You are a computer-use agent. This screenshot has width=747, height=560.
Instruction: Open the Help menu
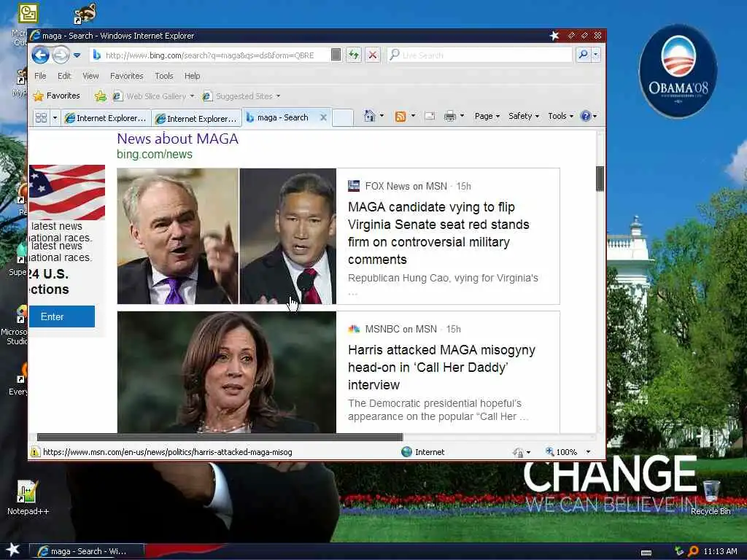(193, 76)
